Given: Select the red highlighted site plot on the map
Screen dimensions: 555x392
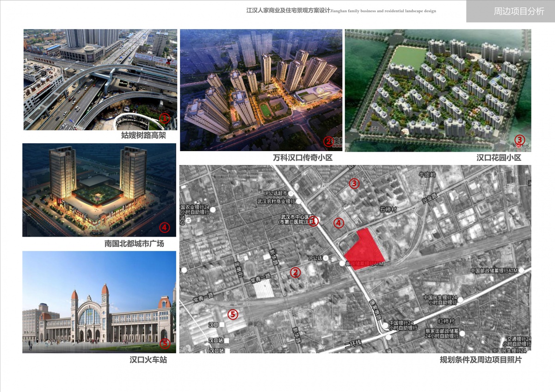Looking at the screenshot, I should (x=365, y=250).
